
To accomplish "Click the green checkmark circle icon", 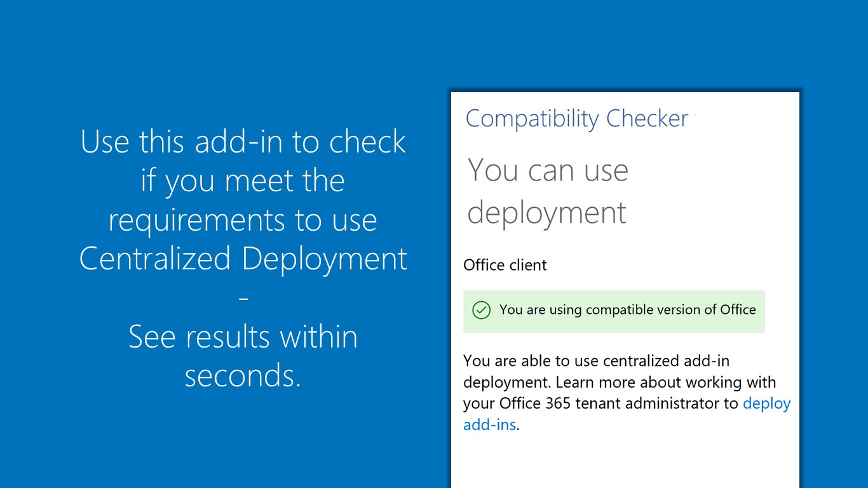I will (x=482, y=310).
